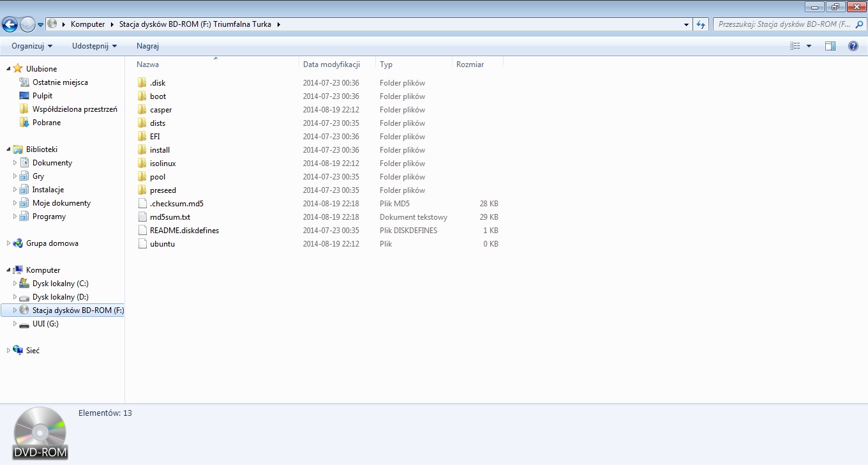Go forward with the Forward arrow button
Screen dimensions: 868x465
[x=27, y=24]
